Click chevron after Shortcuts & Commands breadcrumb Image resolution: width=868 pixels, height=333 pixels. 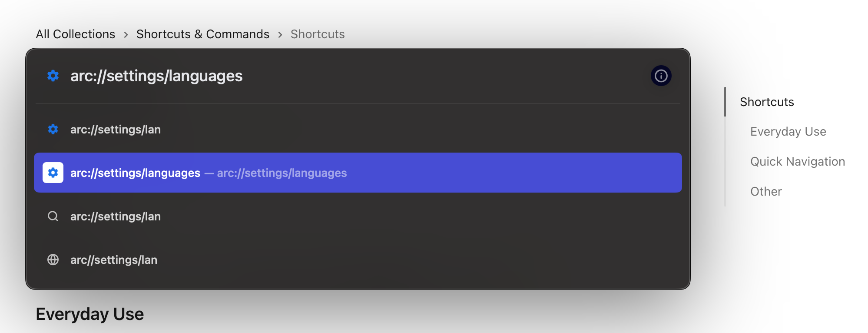(280, 34)
